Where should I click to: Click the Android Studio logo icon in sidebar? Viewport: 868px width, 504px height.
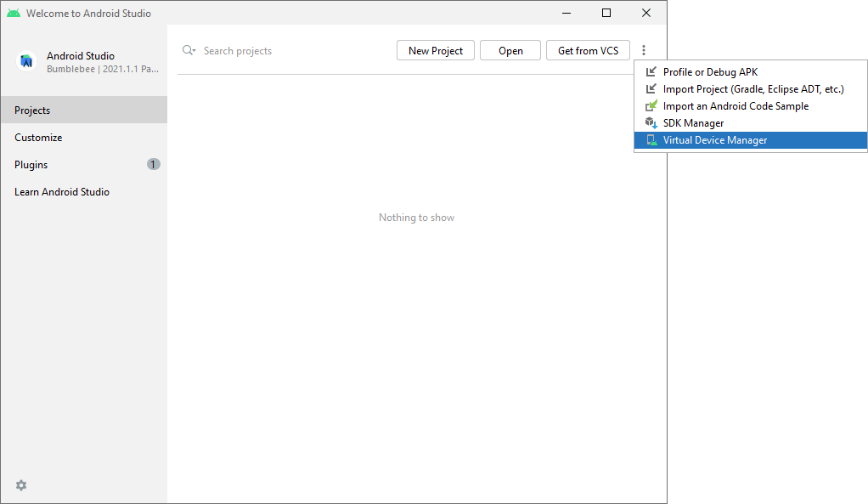26,61
